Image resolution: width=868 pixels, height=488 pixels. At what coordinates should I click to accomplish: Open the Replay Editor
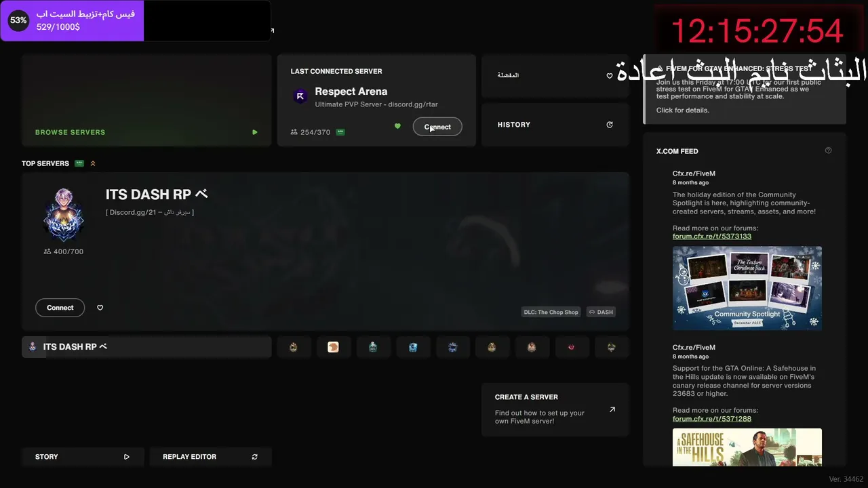click(x=210, y=457)
